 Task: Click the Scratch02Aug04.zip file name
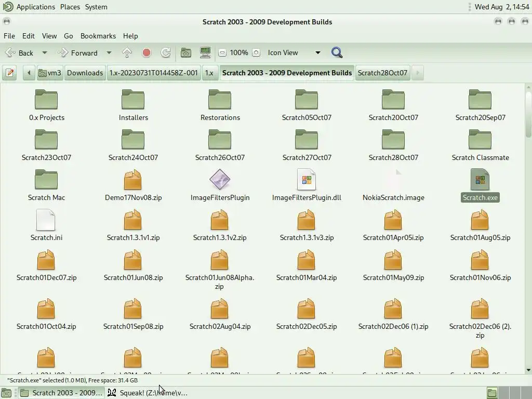[220, 326]
